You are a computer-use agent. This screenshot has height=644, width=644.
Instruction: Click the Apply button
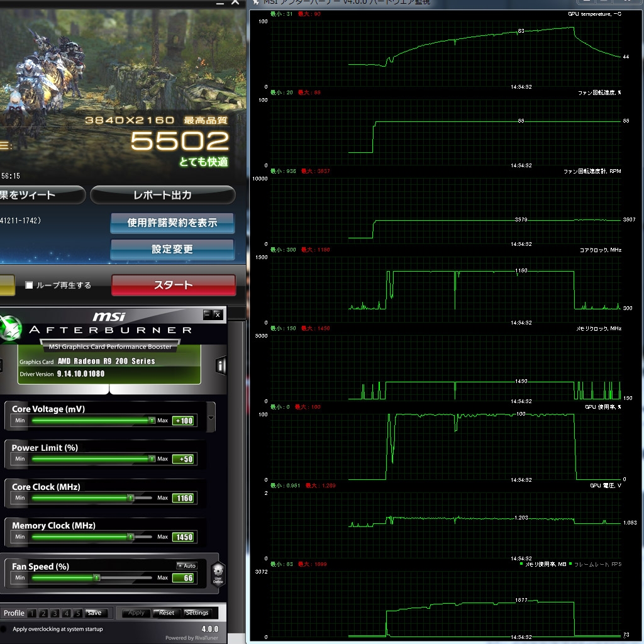(x=136, y=613)
